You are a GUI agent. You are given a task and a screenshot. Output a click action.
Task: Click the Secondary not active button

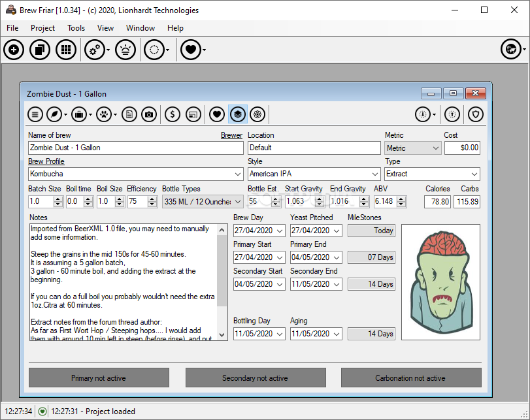[256, 378]
